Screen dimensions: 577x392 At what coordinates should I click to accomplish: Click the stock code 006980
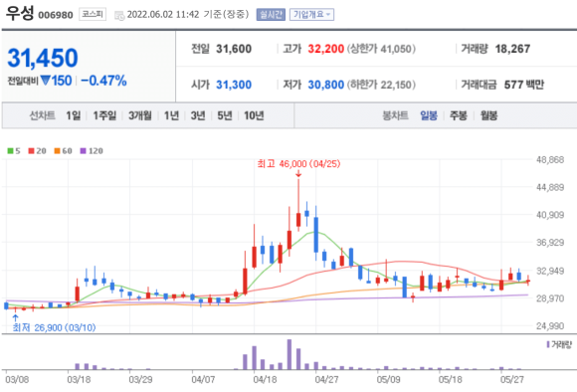56,15
